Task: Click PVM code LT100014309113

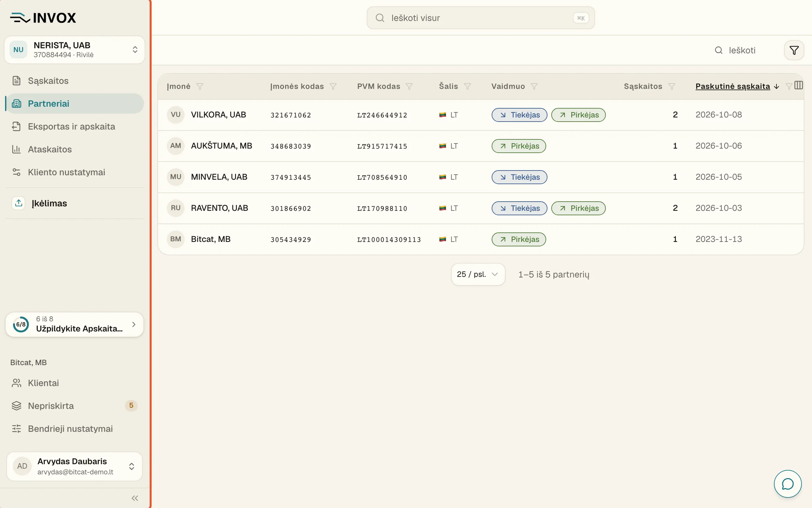Action: point(389,239)
